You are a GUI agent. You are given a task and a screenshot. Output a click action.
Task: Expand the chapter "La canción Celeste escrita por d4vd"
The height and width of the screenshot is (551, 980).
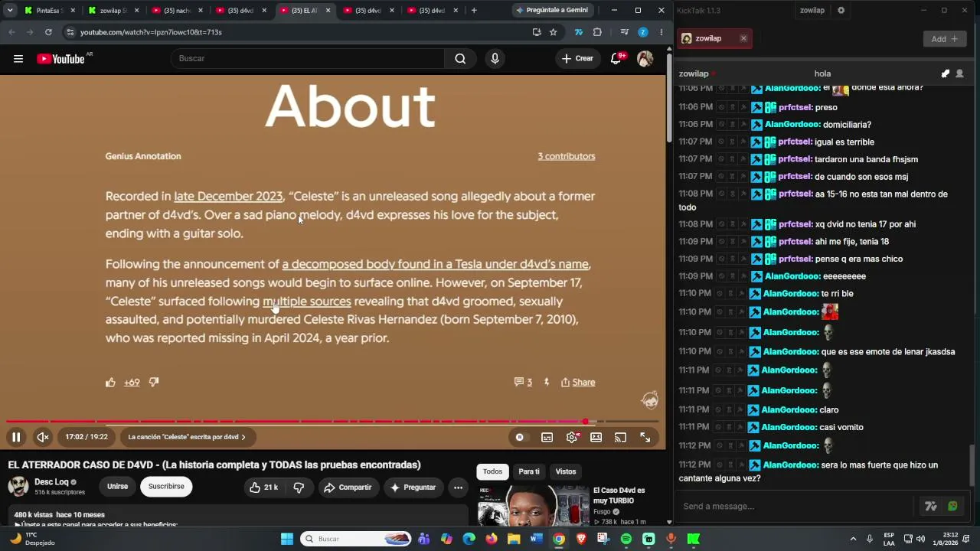point(187,437)
